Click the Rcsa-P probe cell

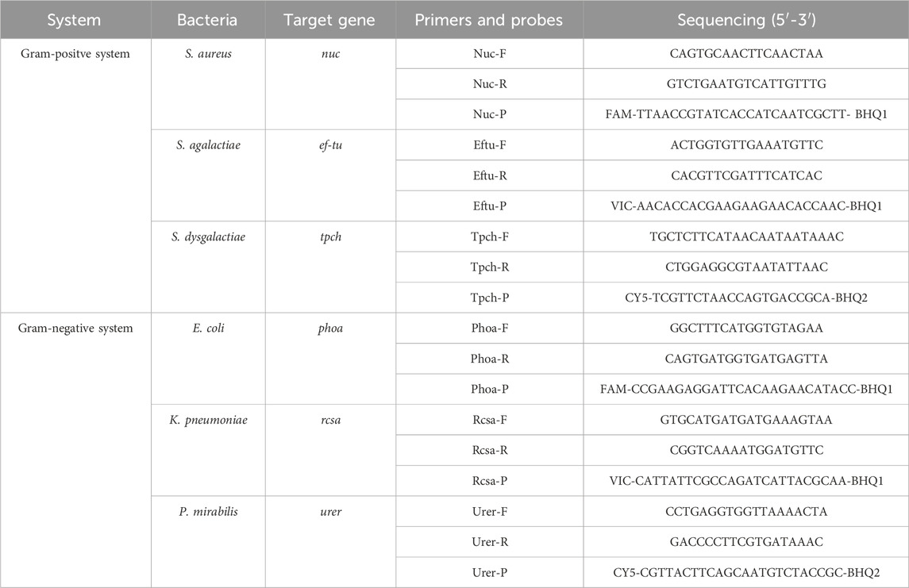[x=487, y=481]
